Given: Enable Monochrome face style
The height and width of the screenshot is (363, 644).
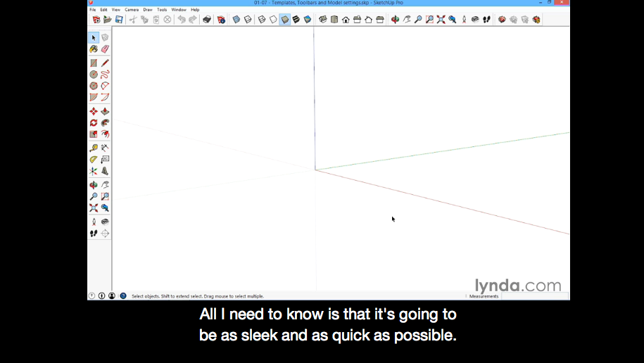Looking at the screenshot, I should pos(308,19).
